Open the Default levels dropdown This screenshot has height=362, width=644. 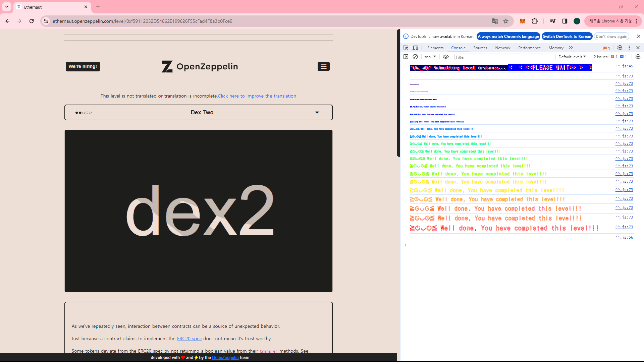[572, 57]
